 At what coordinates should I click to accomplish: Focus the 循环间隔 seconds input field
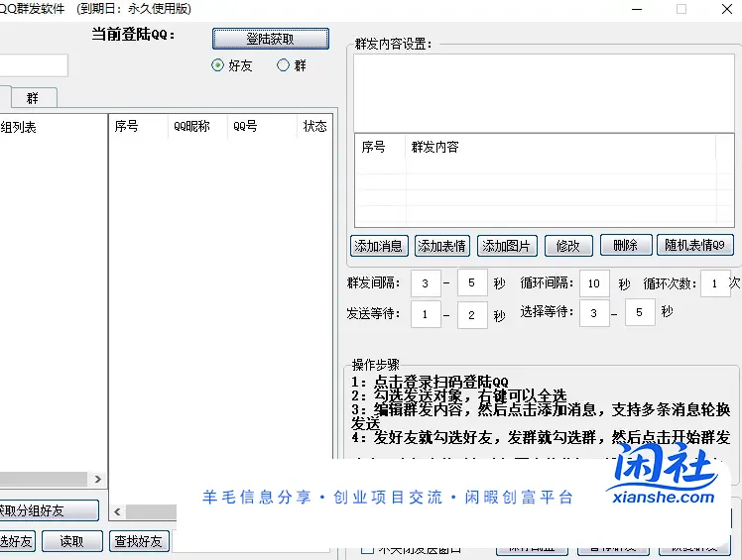tap(594, 283)
